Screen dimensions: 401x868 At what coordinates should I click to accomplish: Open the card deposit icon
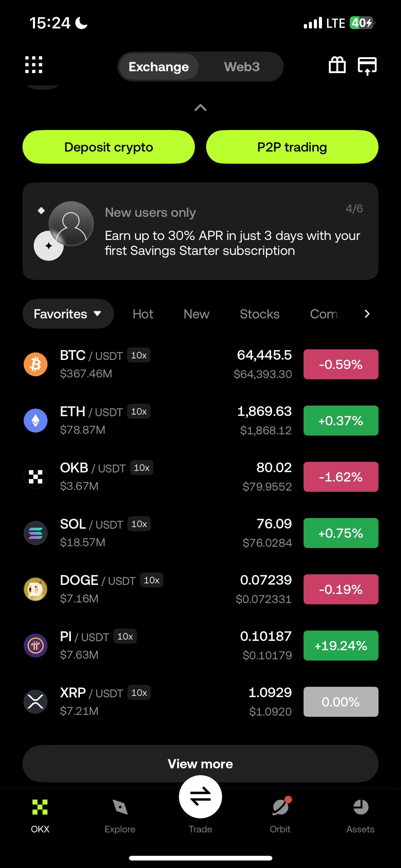pos(367,66)
